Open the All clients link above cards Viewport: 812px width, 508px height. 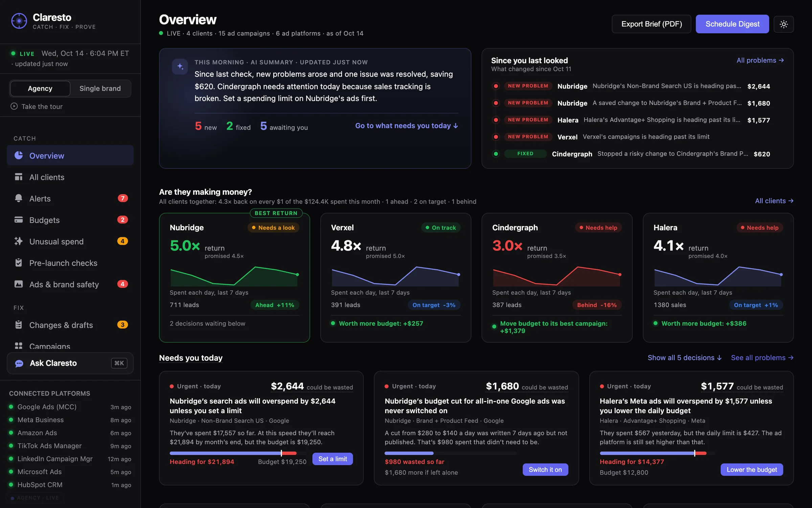[x=774, y=201]
